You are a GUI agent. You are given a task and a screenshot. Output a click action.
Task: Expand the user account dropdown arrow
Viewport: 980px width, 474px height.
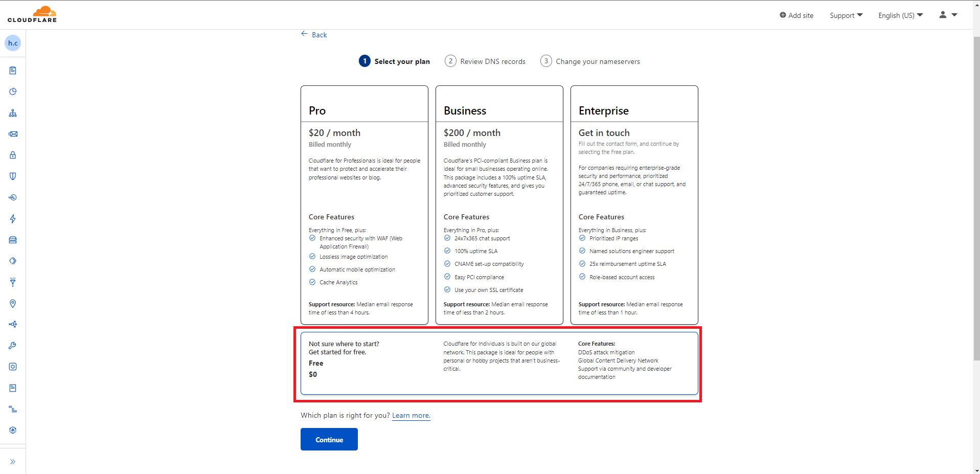click(954, 15)
